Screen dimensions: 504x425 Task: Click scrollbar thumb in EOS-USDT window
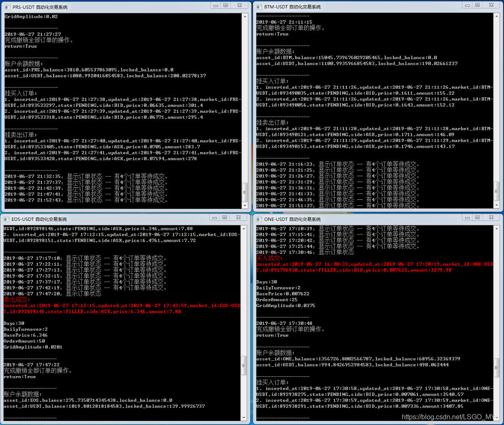click(x=244, y=365)
